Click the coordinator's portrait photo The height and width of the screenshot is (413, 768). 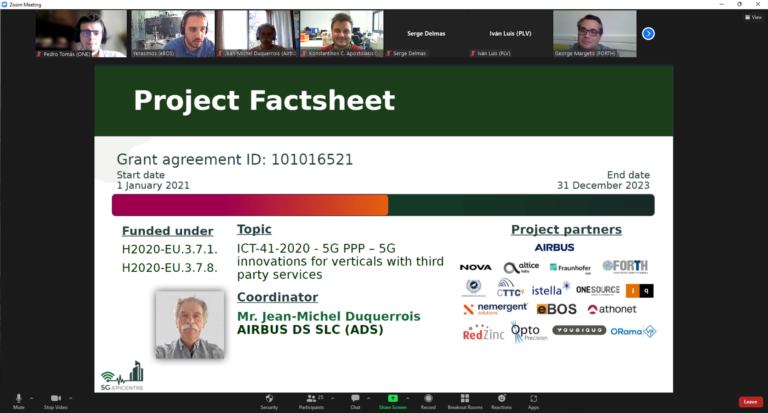[x=190, y=324]
